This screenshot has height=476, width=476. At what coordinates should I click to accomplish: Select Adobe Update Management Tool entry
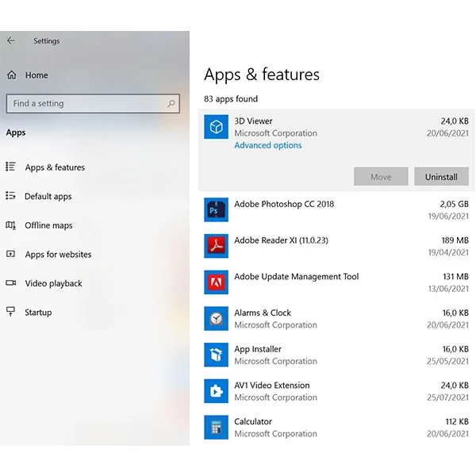pos(336,282)
